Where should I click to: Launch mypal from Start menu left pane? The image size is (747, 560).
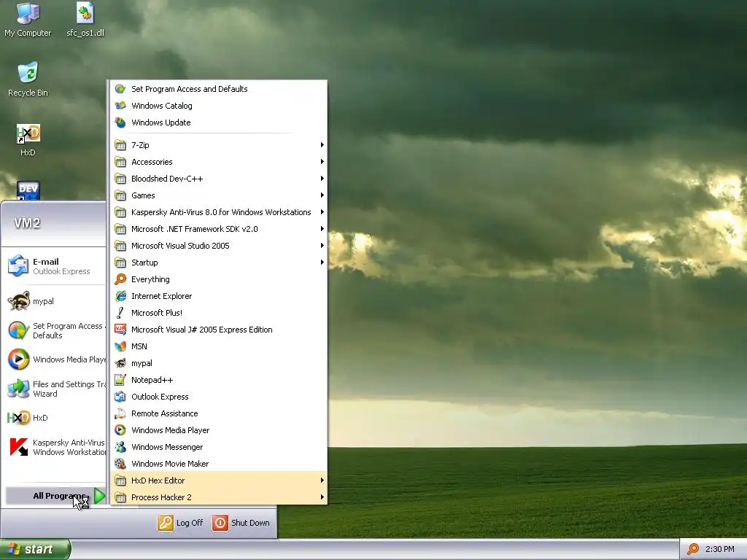[x=54, y=301]
